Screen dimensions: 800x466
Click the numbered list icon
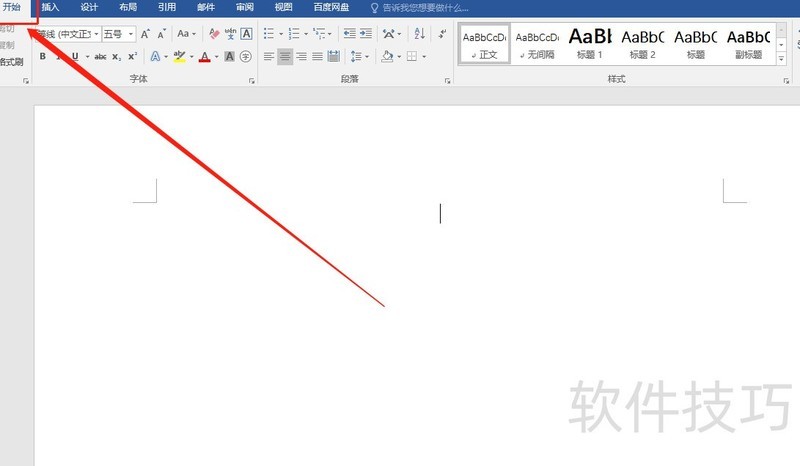click(x=294, y=34)
